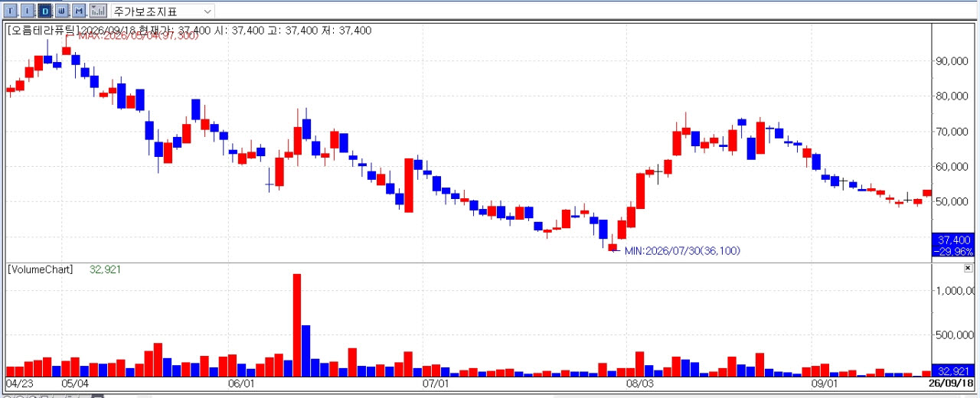Click the 08/03 date label
Viewport: 980px width, 398px height.
pyautogui.click(x=639, y=383)
